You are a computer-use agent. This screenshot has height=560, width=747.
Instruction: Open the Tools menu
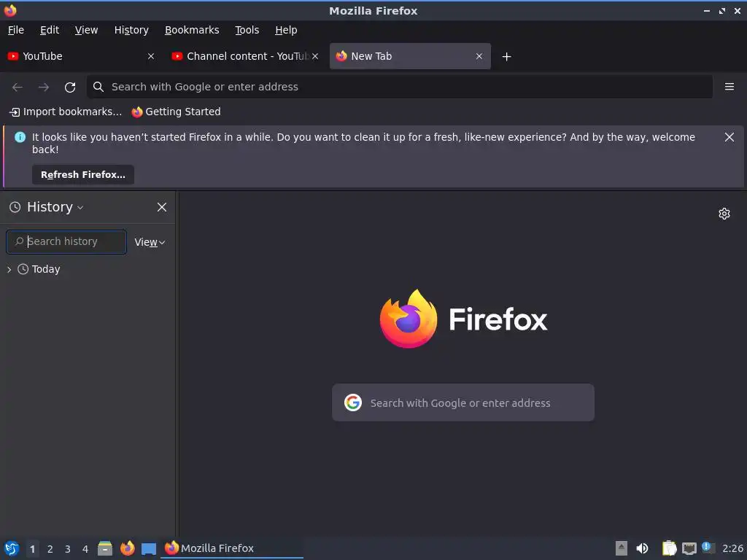coord(247,30)
